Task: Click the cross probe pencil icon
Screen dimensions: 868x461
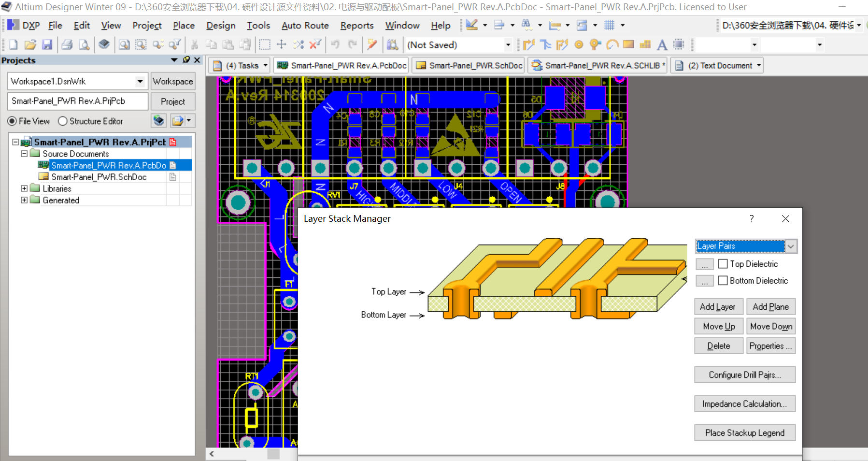Action: tap(372, 45)
